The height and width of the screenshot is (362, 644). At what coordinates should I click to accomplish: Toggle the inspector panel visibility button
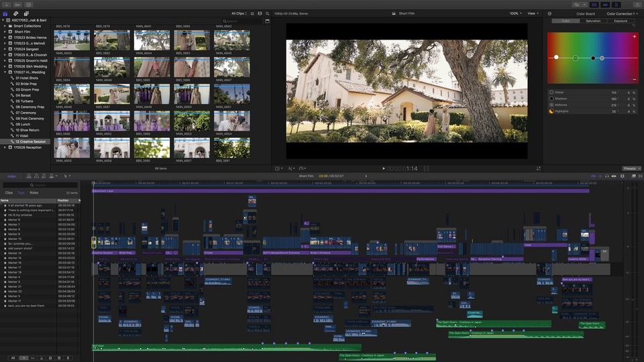tap(616, 5)
